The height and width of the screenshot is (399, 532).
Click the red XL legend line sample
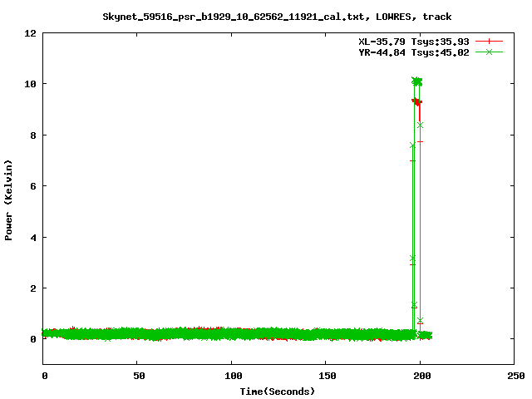pos(489,42)
